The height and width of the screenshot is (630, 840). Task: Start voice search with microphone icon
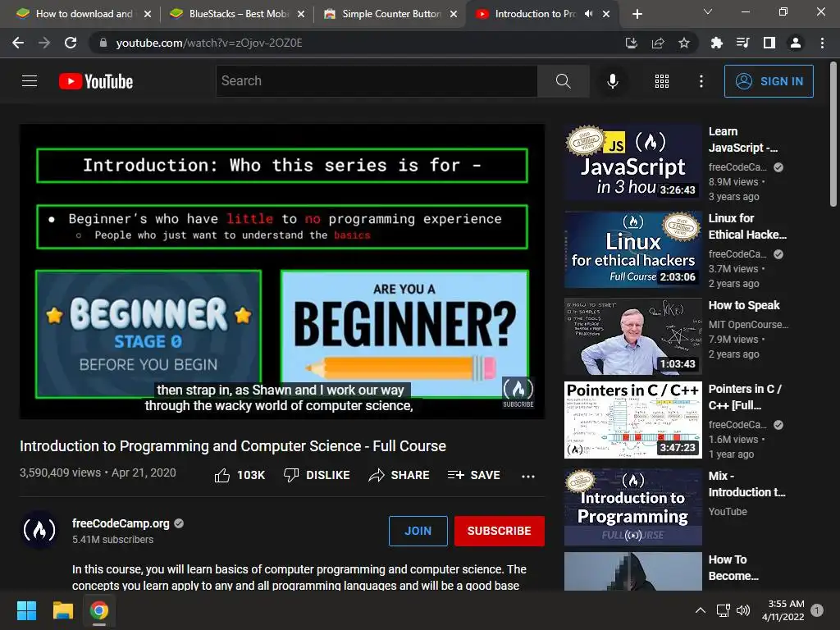613,81
